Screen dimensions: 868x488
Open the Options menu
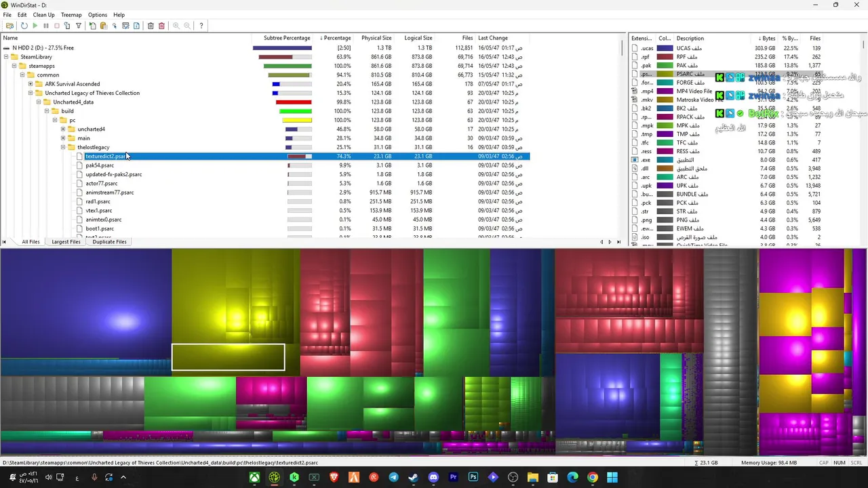(97, 15)
